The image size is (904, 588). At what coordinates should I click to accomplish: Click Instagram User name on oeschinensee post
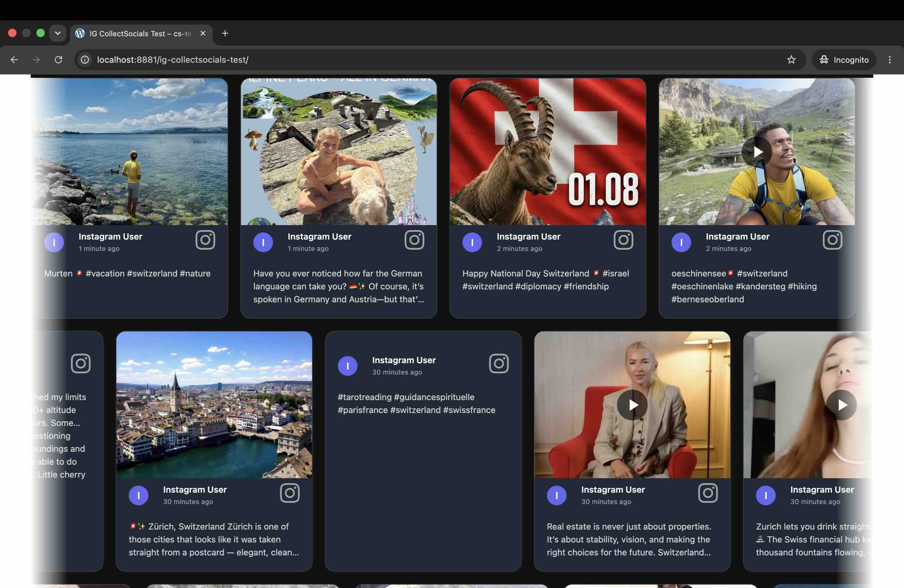click(x=737, y=236)
